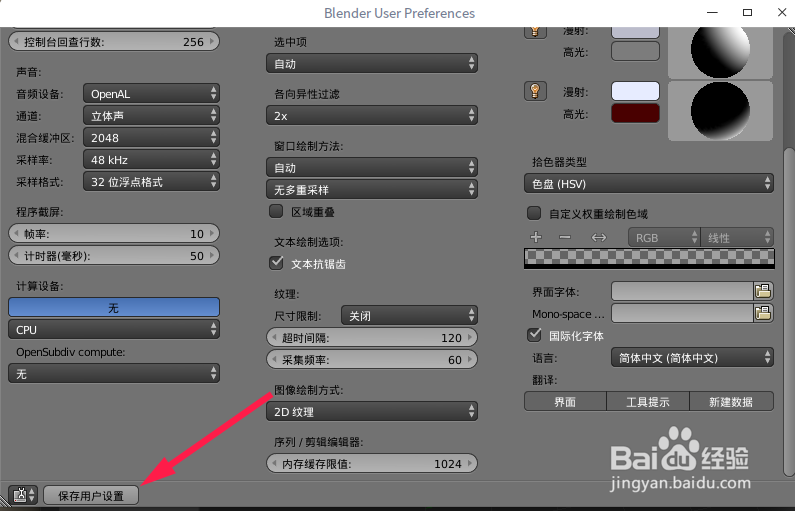
Task: Click 内存缓存限值 1024 field
Action: (x=372, y=463)
